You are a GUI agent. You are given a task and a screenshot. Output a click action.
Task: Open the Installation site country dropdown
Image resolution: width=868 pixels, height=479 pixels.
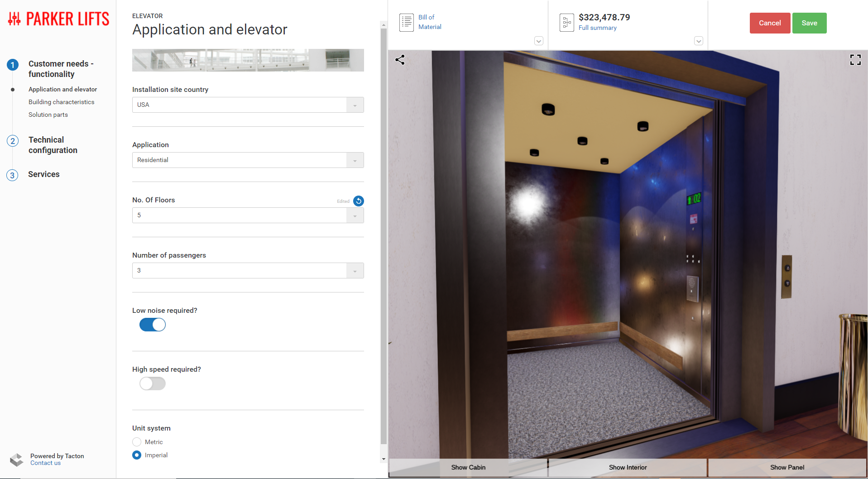point(355,105)
